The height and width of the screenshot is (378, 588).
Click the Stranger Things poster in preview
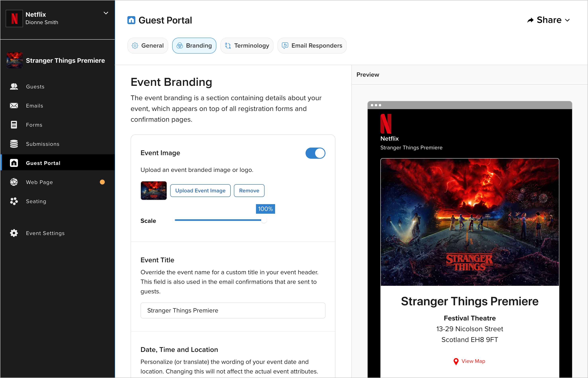tap(470, 222)
